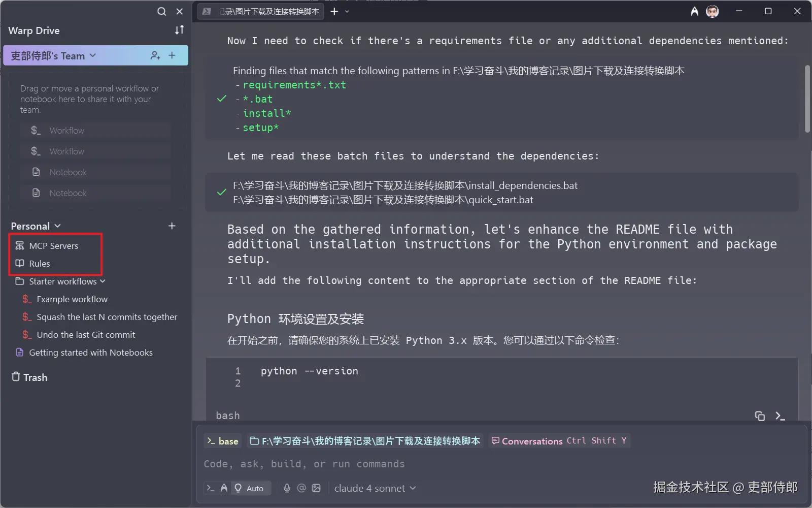Click the bash language label

(228, 416)
